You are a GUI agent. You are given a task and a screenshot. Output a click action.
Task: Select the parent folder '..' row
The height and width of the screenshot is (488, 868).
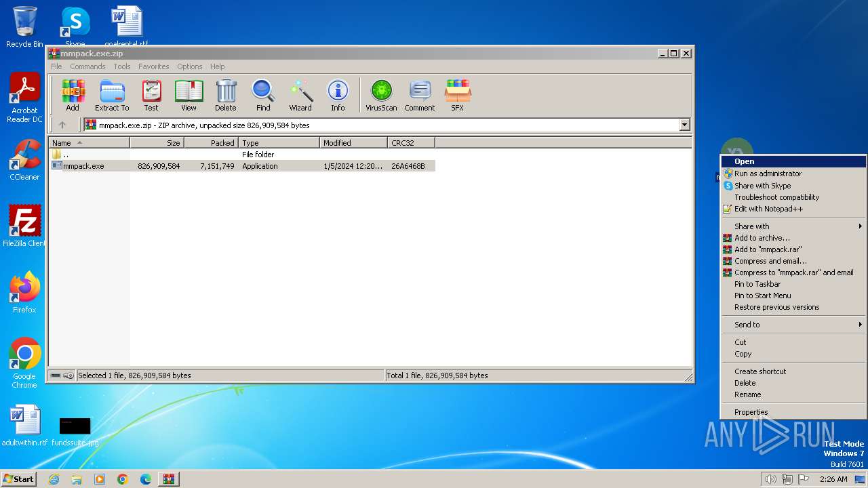coord(242,155)
